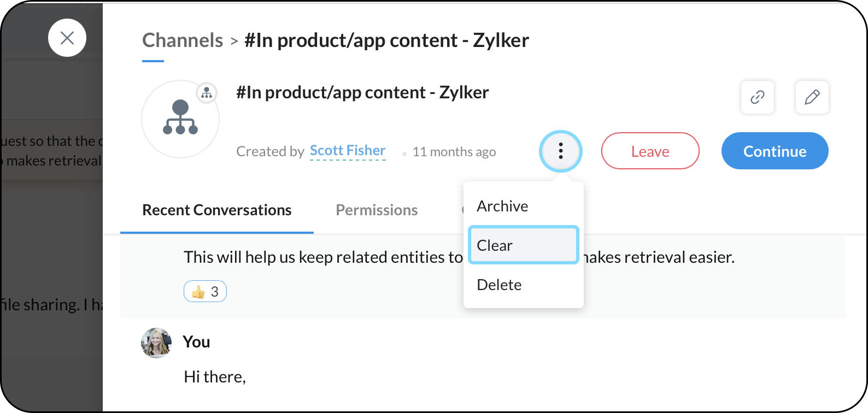Go back to Channels breadcrumb
868x413 pixels.
pyautogui.click(x=183, y=40)
